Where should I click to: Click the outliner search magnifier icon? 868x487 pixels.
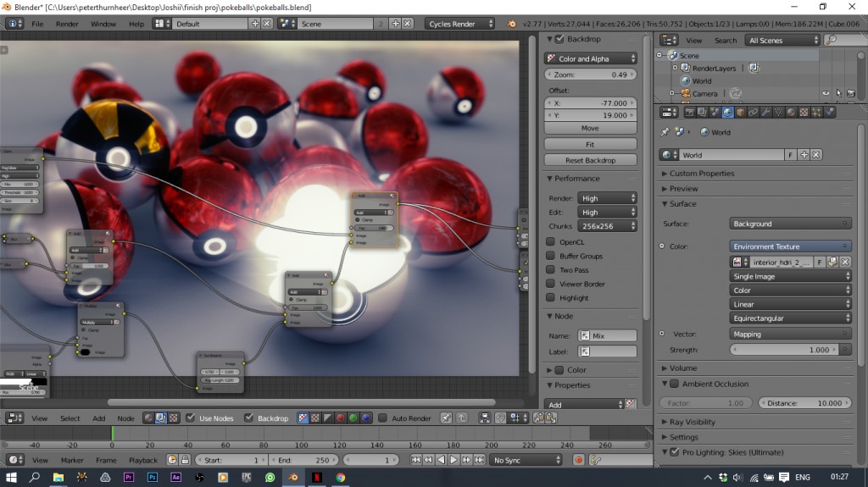point(832,40)
